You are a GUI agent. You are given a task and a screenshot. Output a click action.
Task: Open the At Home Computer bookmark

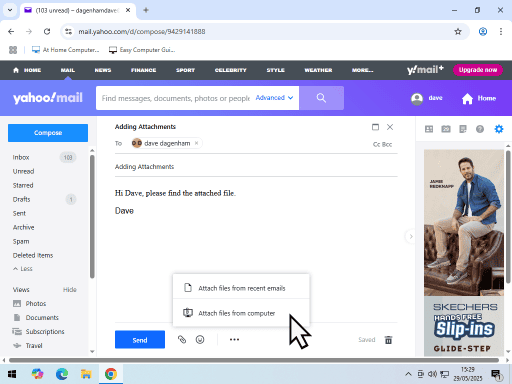(x=65, y=50)
